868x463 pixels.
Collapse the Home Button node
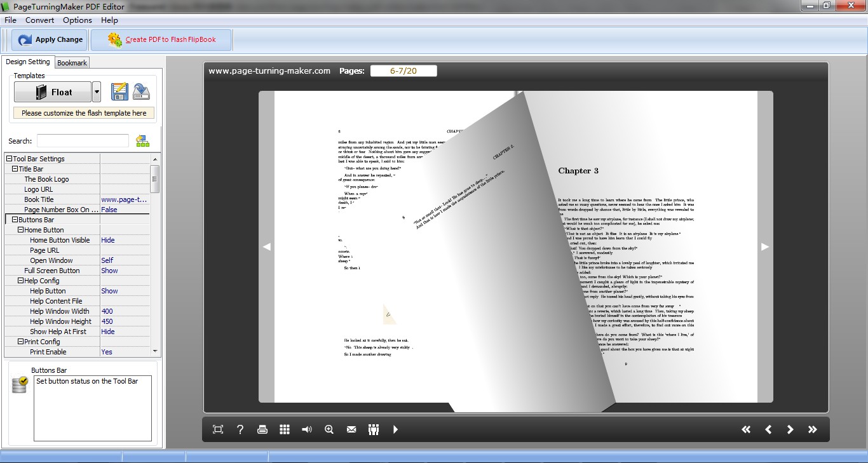pos(21,230)
